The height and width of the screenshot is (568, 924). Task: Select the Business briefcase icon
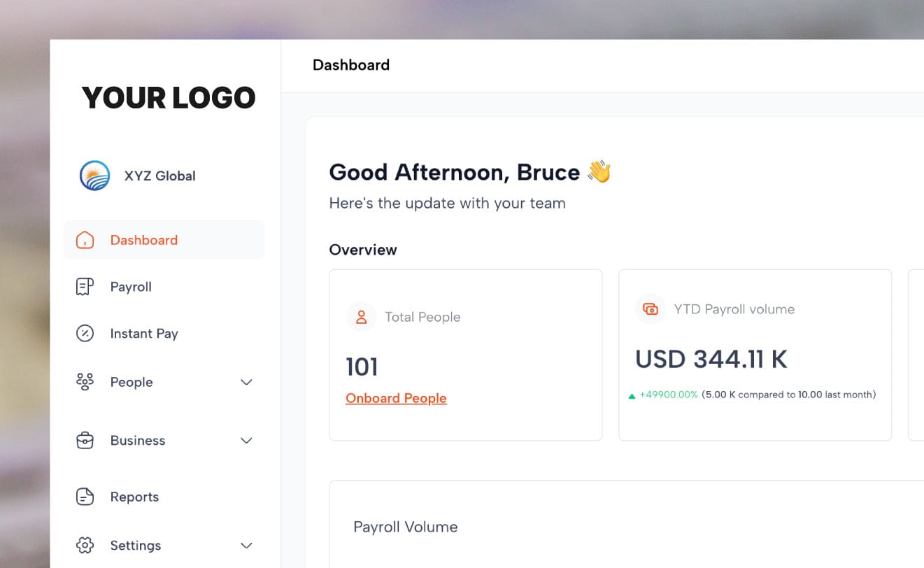(x=84, y=440)
